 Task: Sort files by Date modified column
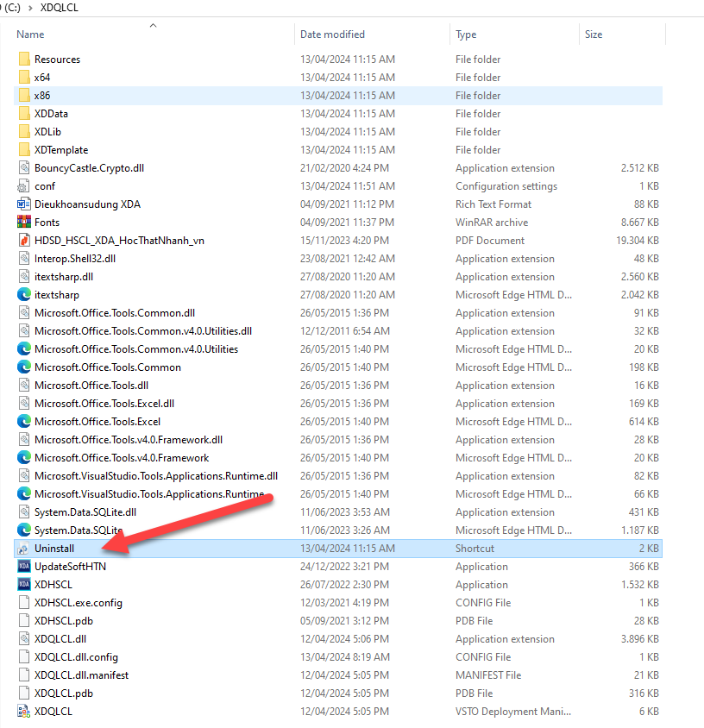[x=332, y=35]
